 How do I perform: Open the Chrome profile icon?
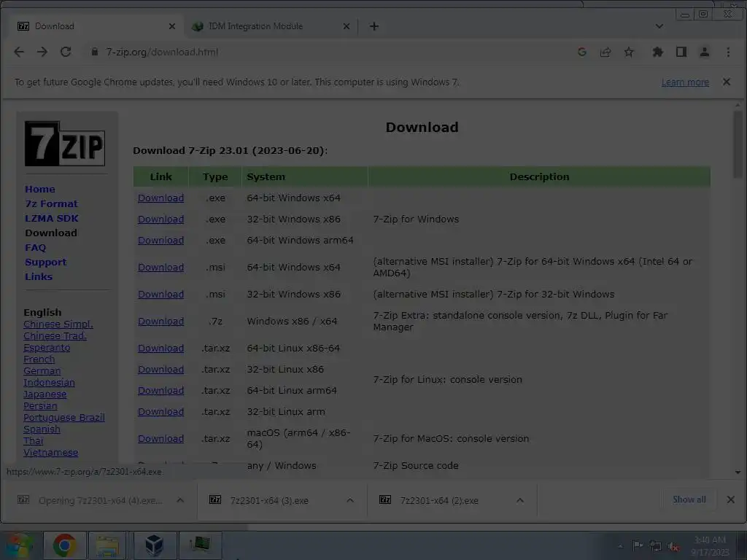(705, 52)
